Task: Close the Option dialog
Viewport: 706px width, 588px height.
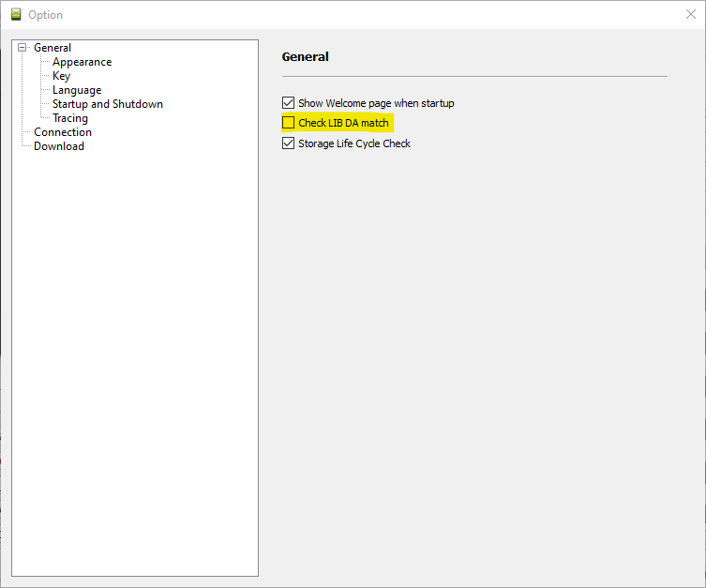Action: coord(691,14)
